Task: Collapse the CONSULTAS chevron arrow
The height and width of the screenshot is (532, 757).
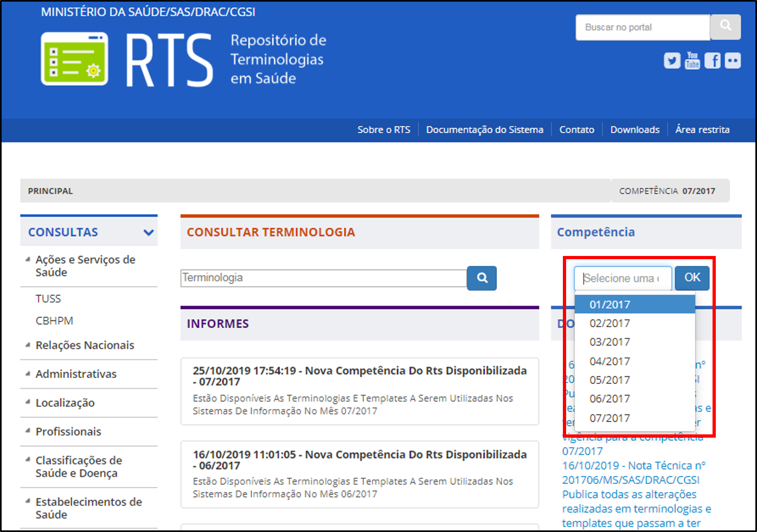Action: (148, 233)
